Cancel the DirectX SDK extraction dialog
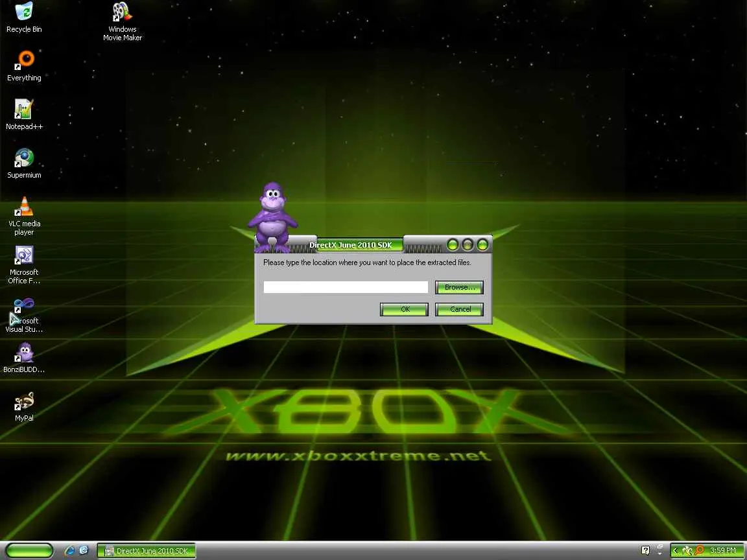Image resolution: width=747 pixels, height=560 pixels. coord(459,309)
